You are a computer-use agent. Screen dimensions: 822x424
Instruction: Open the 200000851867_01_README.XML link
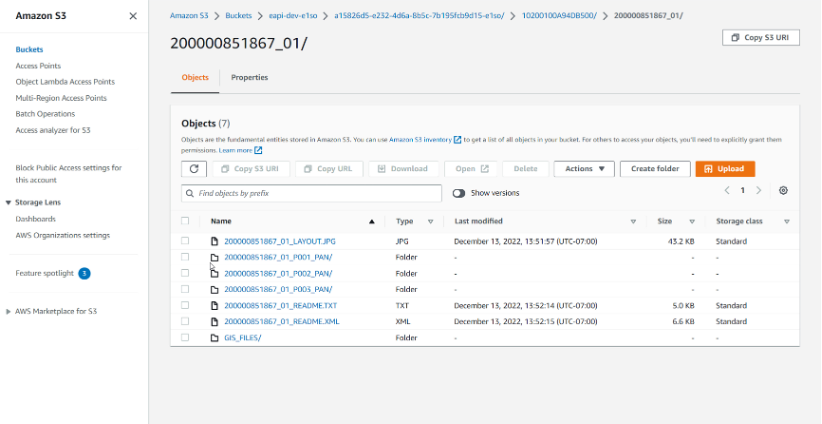coord(282,322)
